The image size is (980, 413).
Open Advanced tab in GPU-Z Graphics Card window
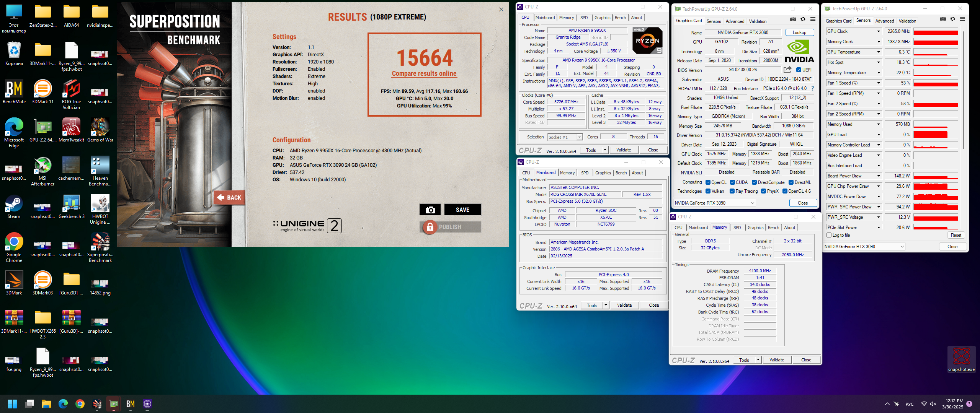pos(735,21)
